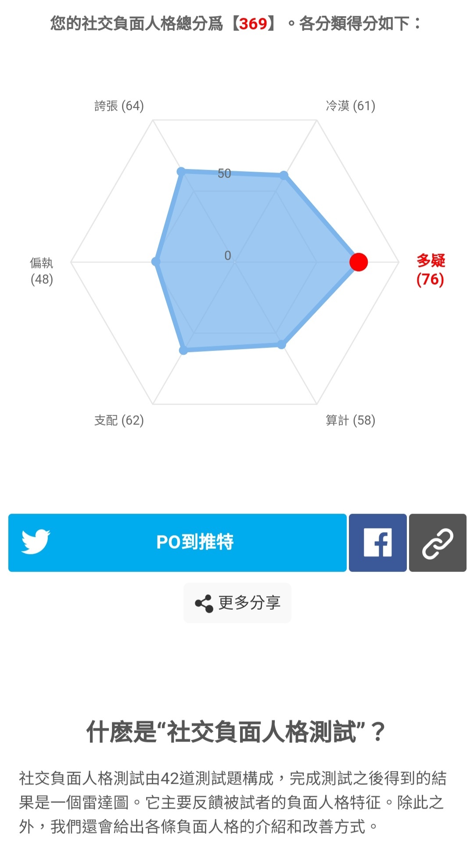This screenshot has width=474, height=868.
Task: Click the 什麼是社交負面人格測試 heading
Action: [x=236, y=732]
